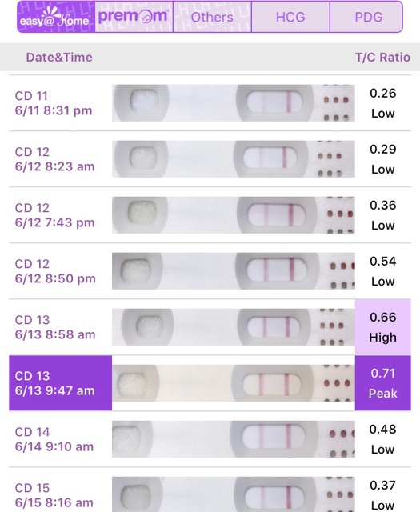The height and width of the screenshot is (512, 420).
Task: Open test strip photo from 6/11 8:31 pm
Action: (x=233, y=103)
